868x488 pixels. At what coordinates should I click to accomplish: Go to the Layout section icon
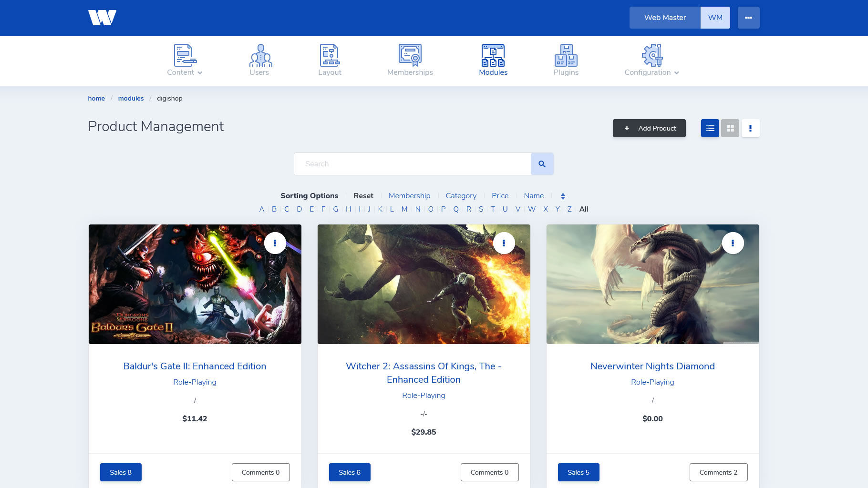point(330,55)
